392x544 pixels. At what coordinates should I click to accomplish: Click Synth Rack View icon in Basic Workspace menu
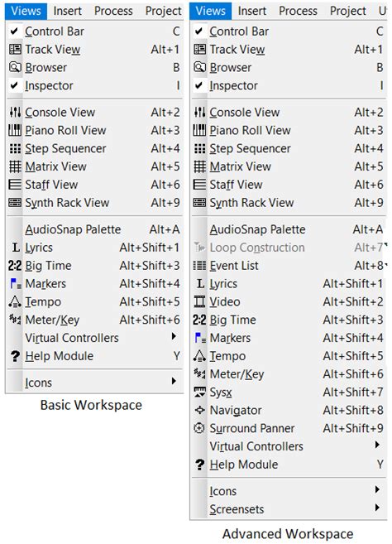click(x=15, y=203)
